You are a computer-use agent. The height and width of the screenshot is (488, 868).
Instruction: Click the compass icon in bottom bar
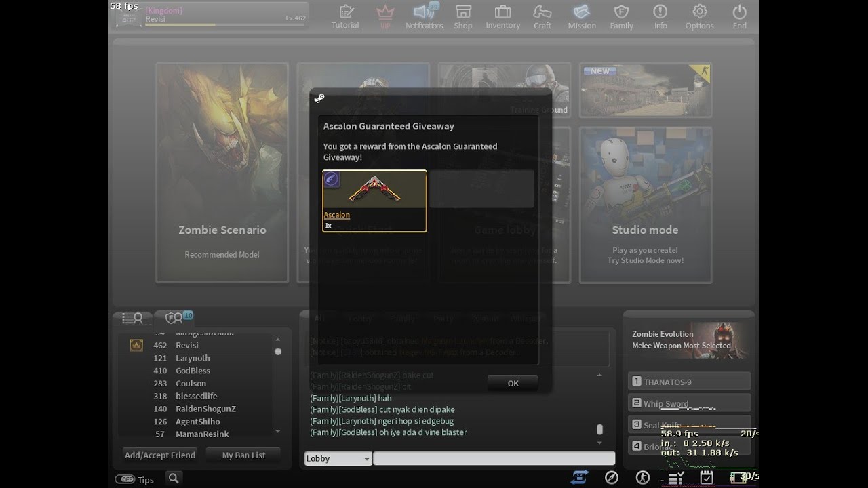[x=611, y=478]
